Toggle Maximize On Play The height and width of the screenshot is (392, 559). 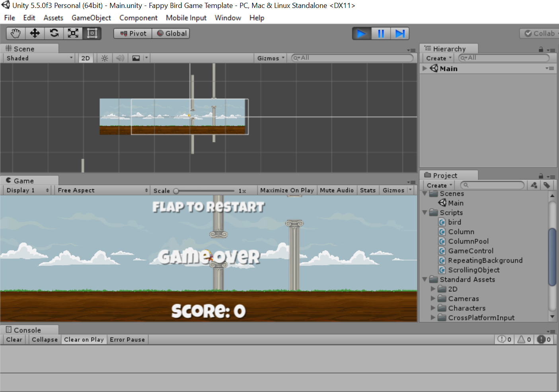click(x=287, y=190)
